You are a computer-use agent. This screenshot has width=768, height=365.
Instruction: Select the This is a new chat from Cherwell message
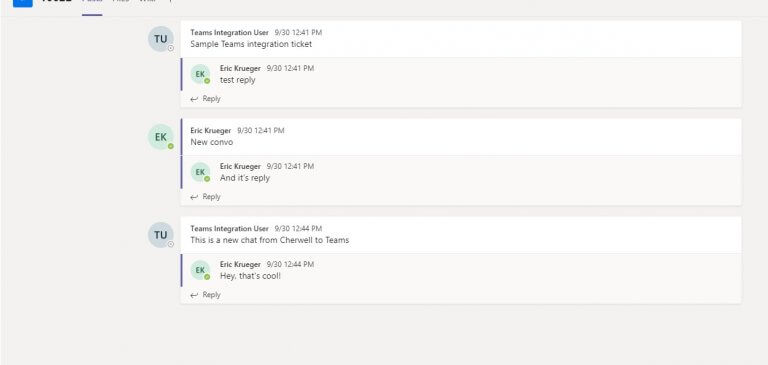coord(269,240)
